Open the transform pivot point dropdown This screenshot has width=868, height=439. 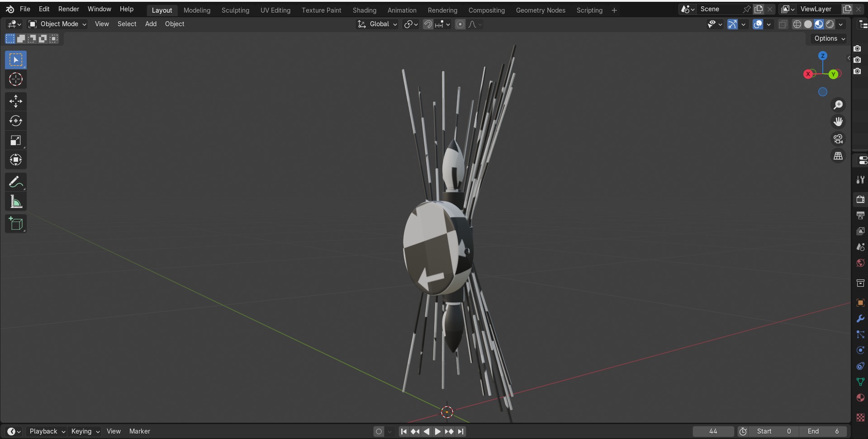click(x=411, y=24)
